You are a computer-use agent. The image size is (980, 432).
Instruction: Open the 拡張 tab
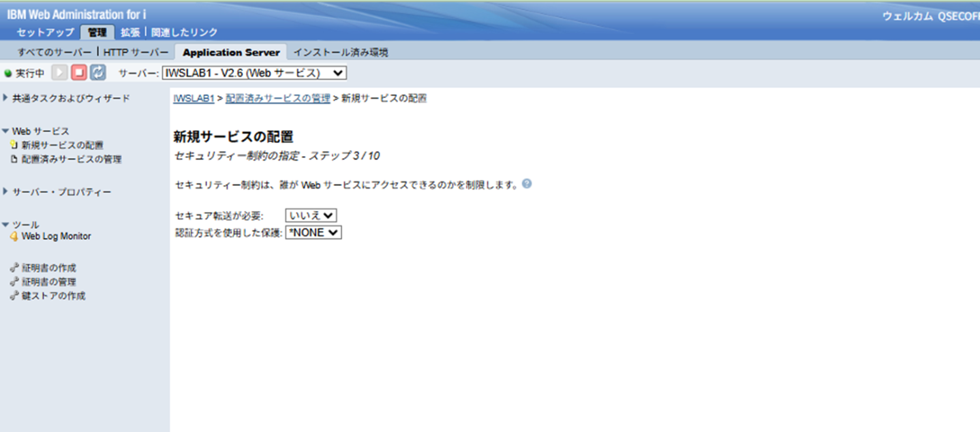(x=130, y=32)
